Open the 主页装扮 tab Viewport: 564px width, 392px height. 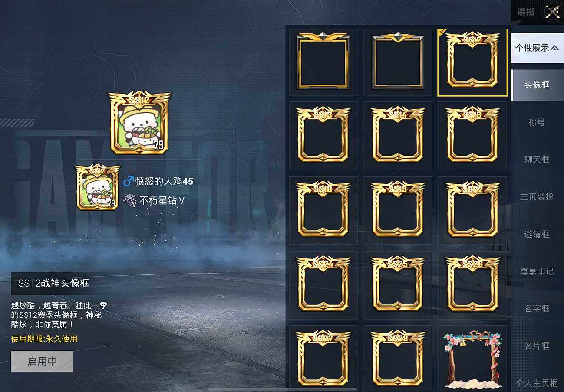(537, 197)
